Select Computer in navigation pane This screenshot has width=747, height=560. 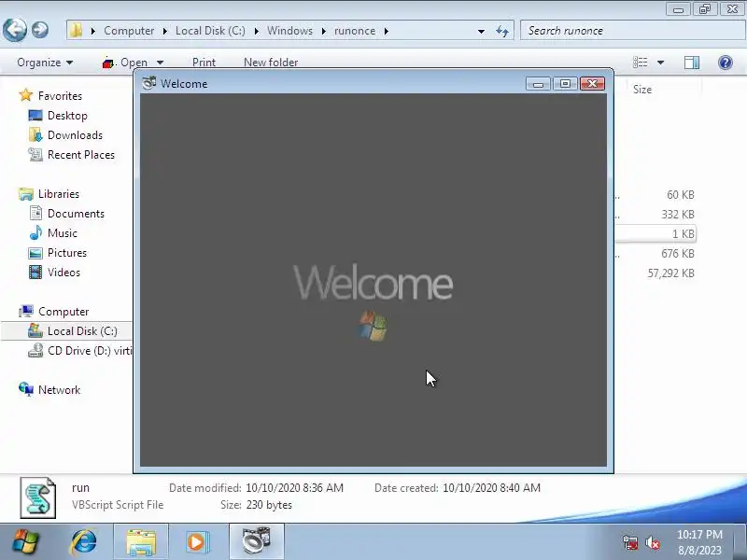coord(53,312)
